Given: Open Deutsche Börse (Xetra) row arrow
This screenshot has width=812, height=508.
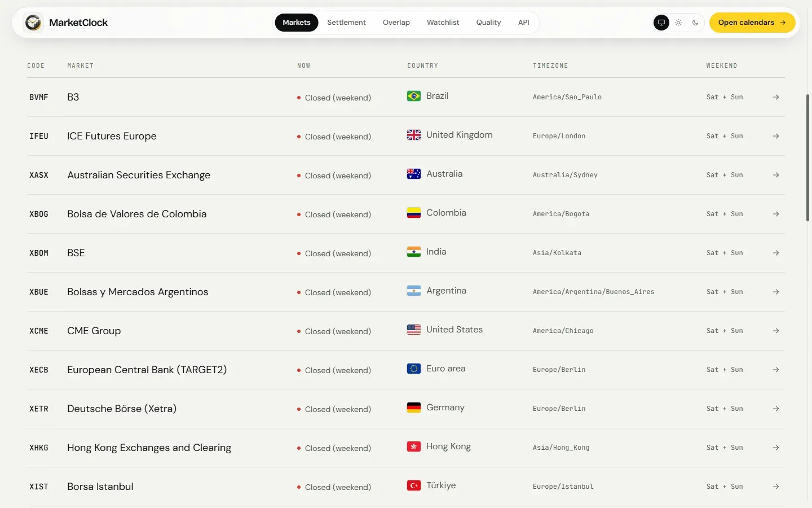Looking at the screenshot, I should (776, 409).
